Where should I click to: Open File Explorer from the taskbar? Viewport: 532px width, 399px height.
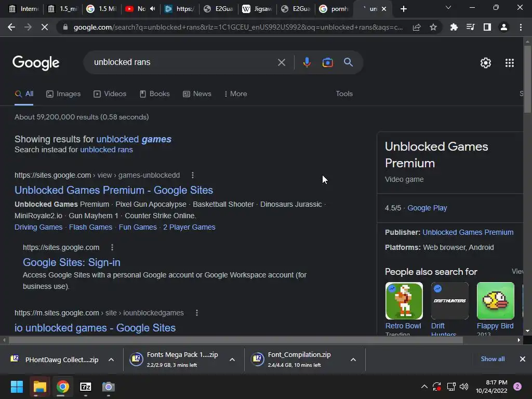(39, 387)
